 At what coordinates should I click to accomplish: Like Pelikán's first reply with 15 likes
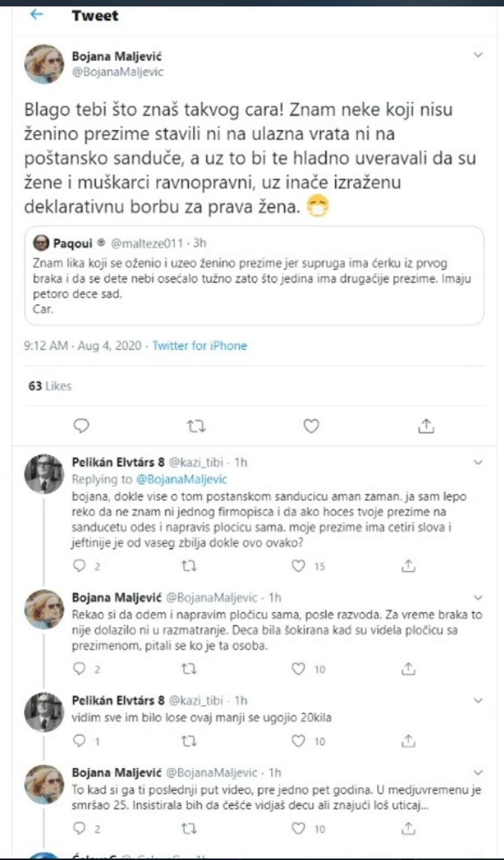[x=298, y=566]
